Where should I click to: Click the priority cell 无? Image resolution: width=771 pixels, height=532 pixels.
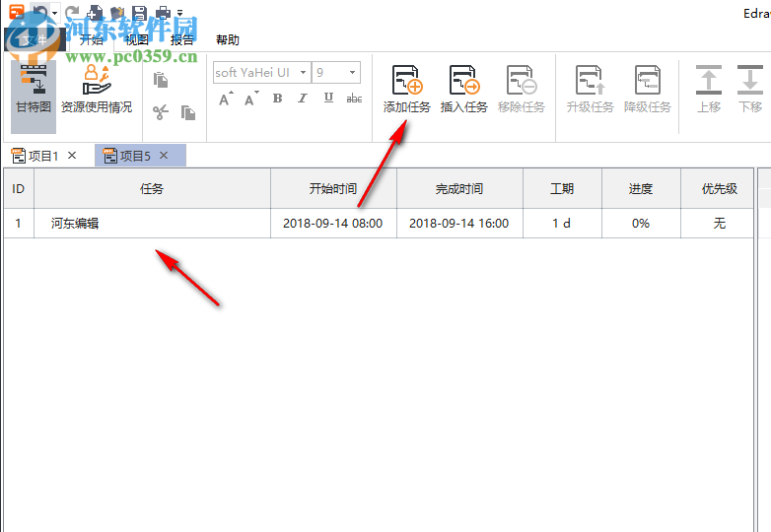718,224
